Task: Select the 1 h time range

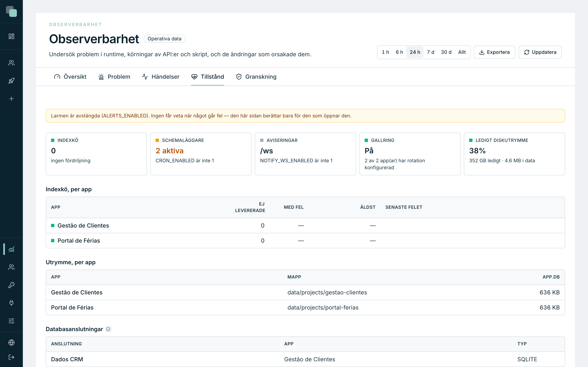Action: pyautogui.click(x=385, y=52)
